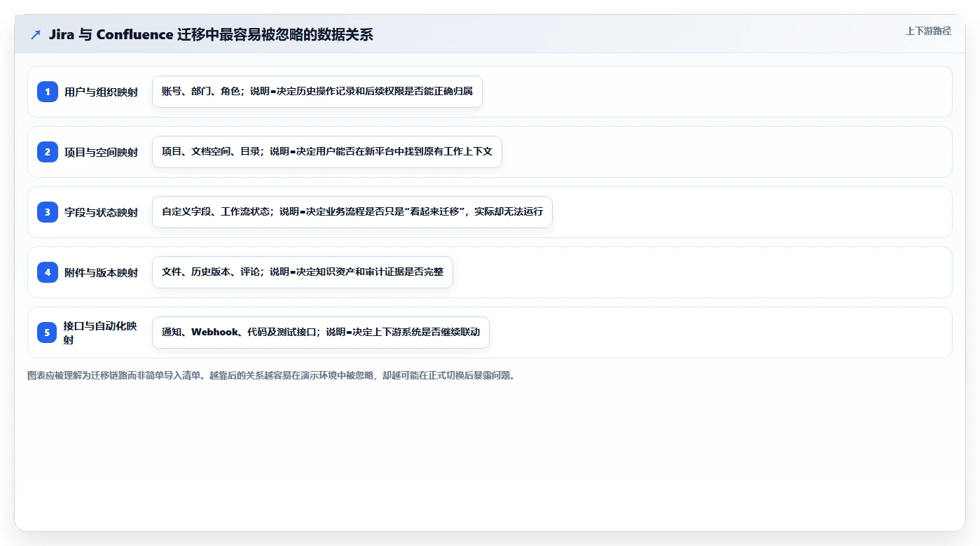Screen dimensions: 980x546
Task: Click the number 5 step badge
Action: point(48,332)
